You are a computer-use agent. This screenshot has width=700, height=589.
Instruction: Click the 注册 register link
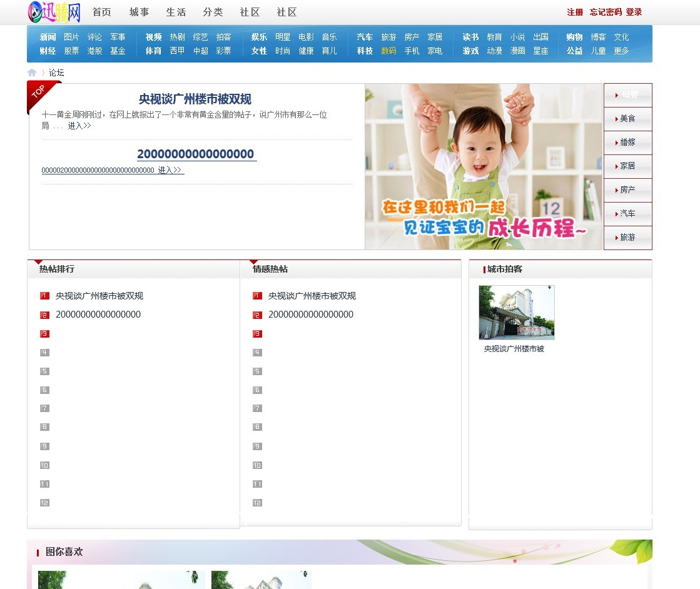click(x=575, y=13)
